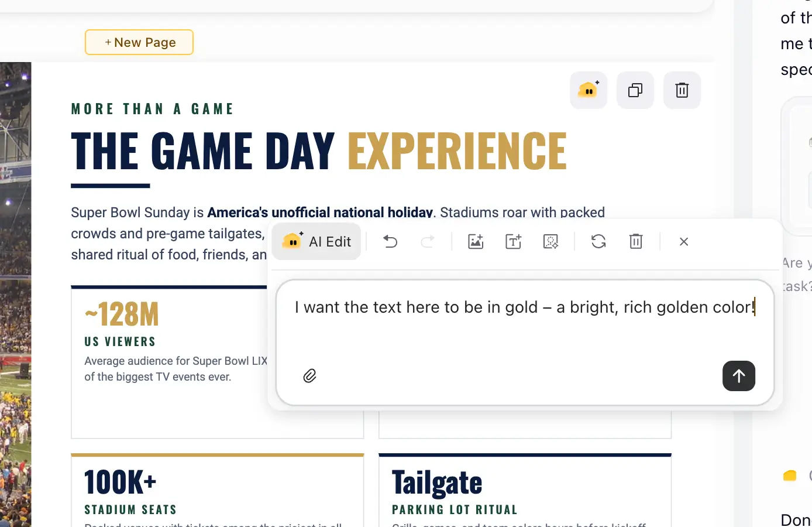Delete the element via the toolbar trash icon

(x=636, y=241)
